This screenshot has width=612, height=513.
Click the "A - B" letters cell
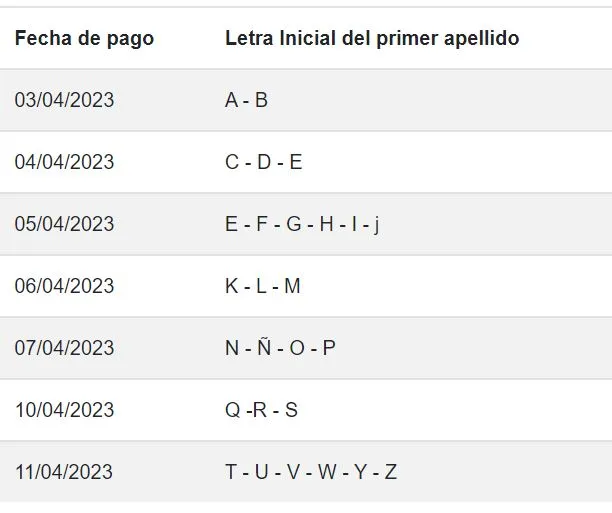tap(246, 100)
